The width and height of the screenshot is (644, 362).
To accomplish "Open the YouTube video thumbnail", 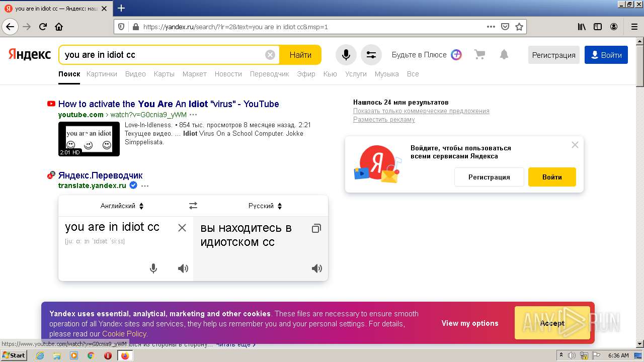I will (x=89, y=139).
